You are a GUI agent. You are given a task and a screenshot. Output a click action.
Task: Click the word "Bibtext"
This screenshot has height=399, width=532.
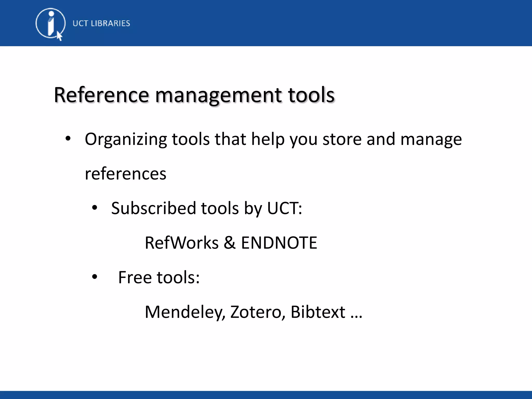pos(318,312)
